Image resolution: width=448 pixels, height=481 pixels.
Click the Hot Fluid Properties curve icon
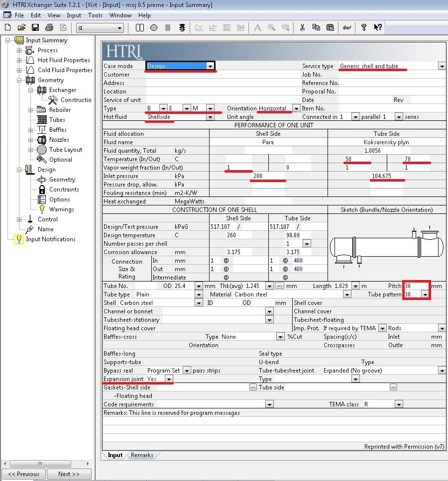point(30,60)
